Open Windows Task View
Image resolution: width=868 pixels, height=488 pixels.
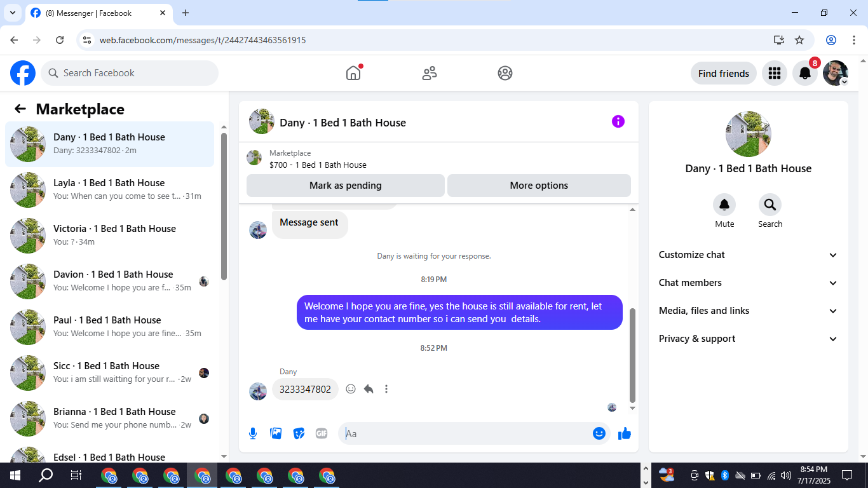click(76, 475)
